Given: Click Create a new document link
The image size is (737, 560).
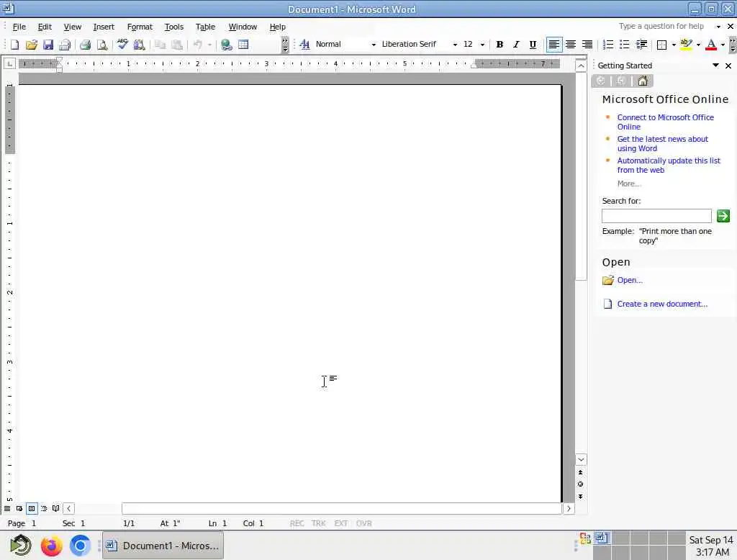Looking at the screenshot, I should click(x=662, y=304).
